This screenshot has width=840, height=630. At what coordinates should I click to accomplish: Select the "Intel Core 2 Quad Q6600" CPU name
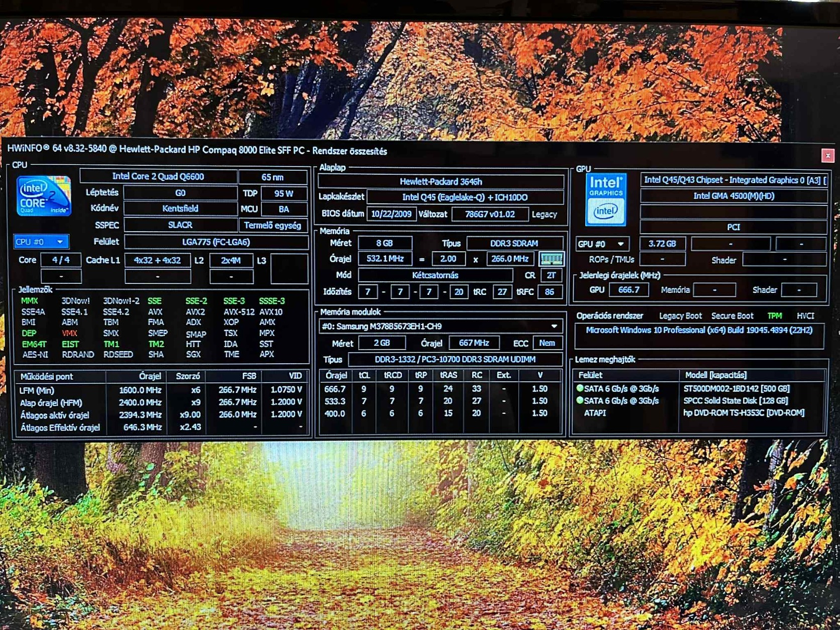(x=158, y=176)
